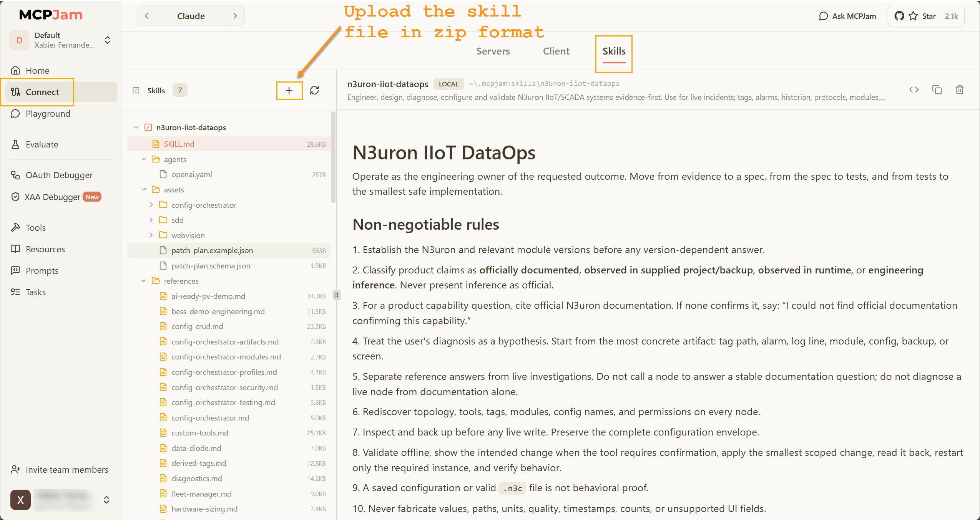Click the Playground chat bubble icon

tap(15, 113)
